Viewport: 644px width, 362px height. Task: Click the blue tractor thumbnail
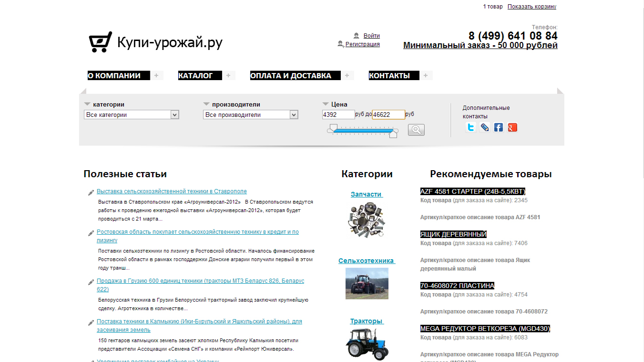pyautogui.click(x=367, y=345)
